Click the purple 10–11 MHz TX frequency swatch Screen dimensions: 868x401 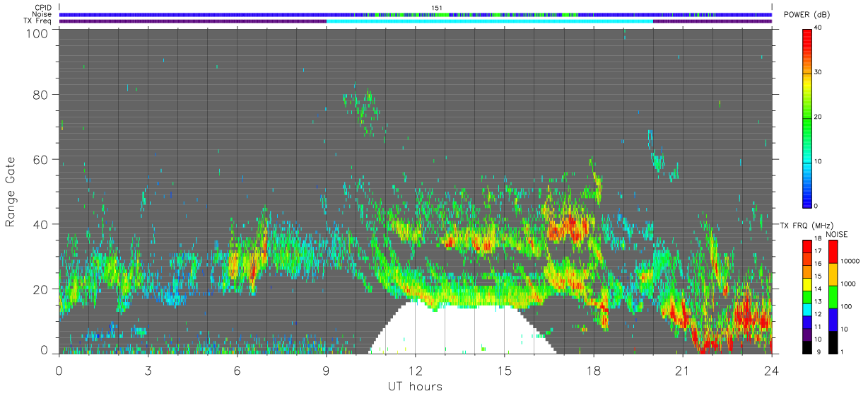[807, 334]
